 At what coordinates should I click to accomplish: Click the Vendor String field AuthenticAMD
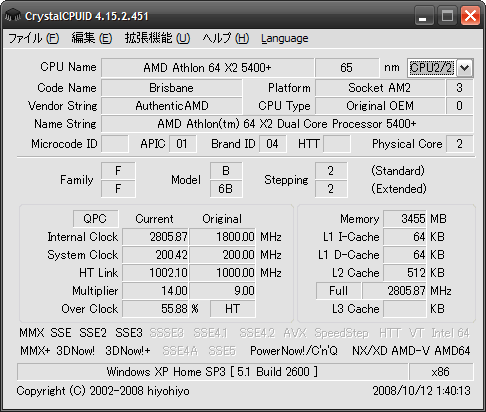point(171,106)
